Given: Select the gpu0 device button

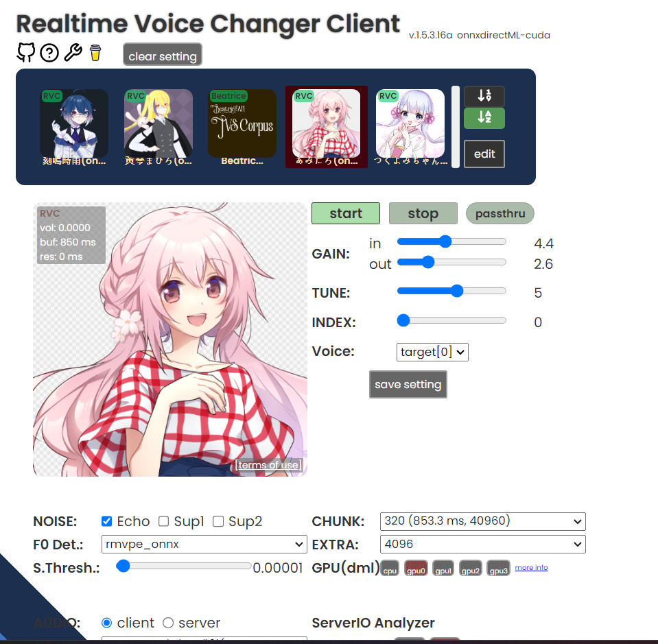Looking at the screenshot, I should [x=416, y=569].
